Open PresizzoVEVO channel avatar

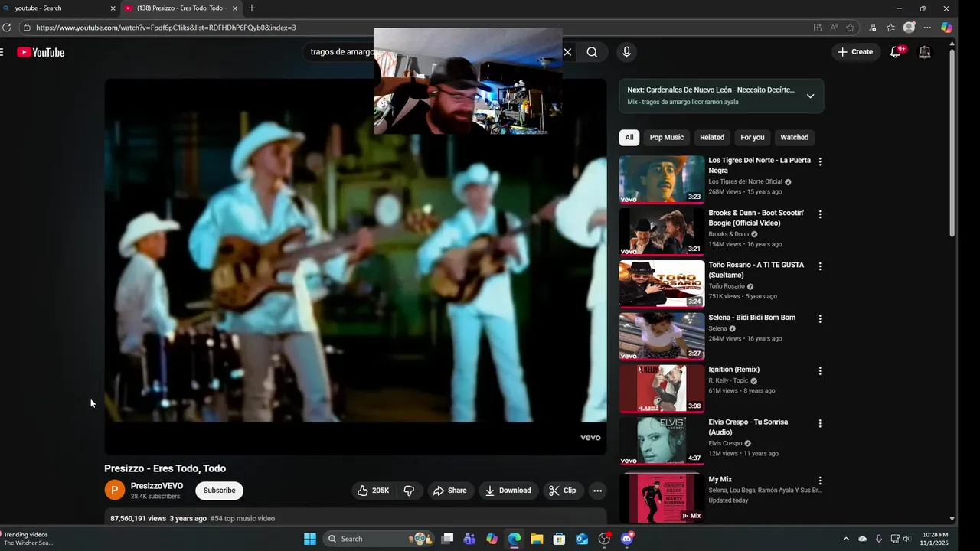(114, 491)
